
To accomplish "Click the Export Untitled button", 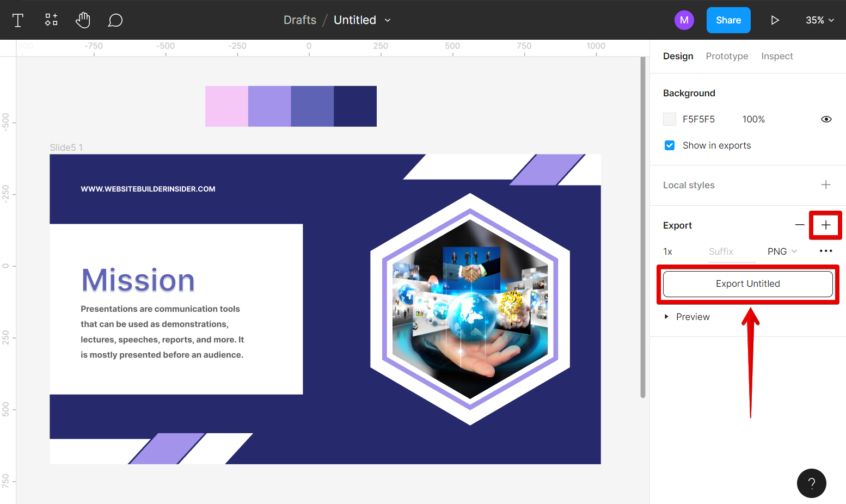I will point(747,284).
